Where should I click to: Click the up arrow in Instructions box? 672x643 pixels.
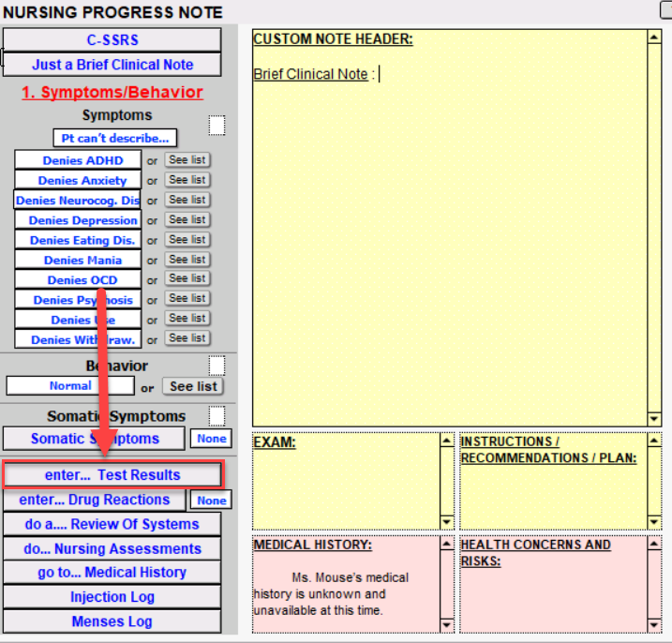coord(654,441)
